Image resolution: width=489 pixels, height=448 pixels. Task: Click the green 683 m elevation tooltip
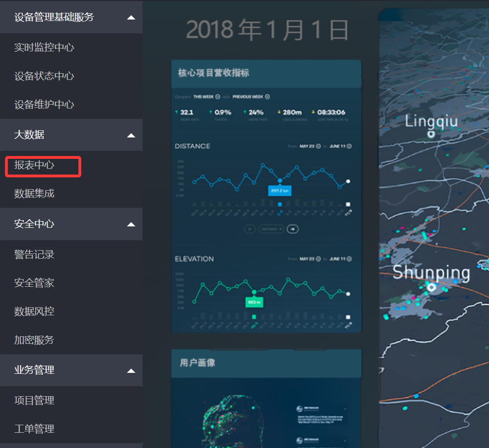coord(254,302)
